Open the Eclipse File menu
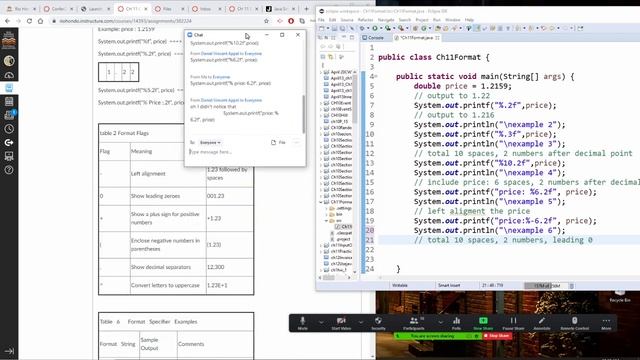The width and height of the screenshot is (640, 360). pos(321,20)
